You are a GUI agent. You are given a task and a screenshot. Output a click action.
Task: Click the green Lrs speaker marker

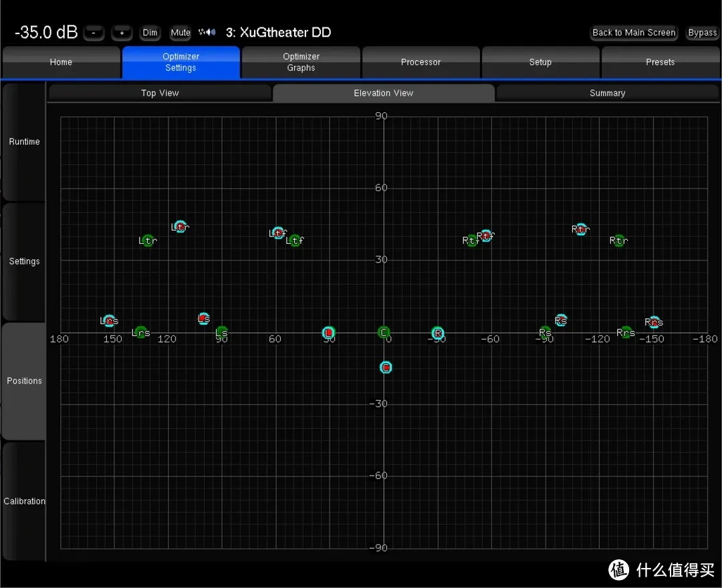tap(141, 332)
